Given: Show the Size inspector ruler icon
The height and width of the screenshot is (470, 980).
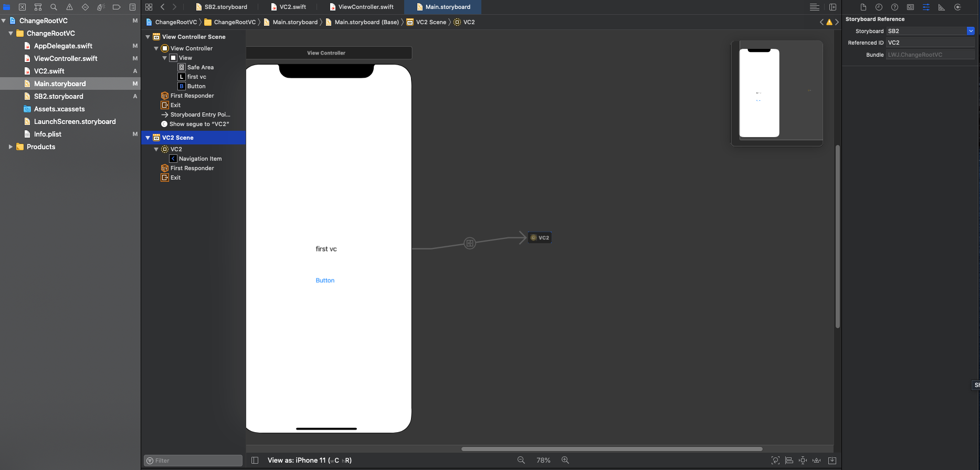Looking at the screenshot, I should coord(942,7).
